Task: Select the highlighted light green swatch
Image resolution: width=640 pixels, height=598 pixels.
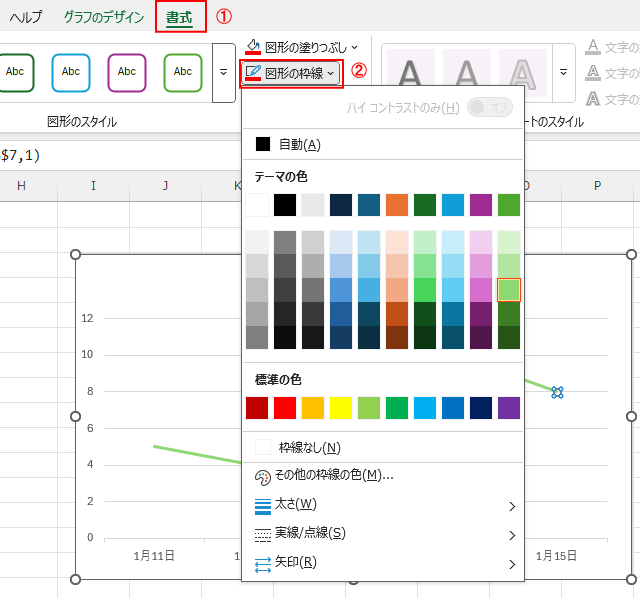Action: pos(509,290)
